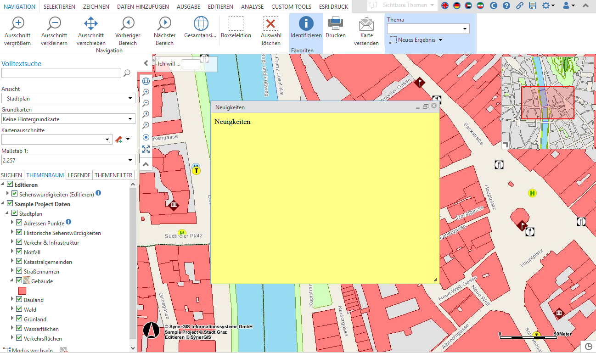This screenshot has height=364, width=596.
Task: Click the permalink chain icon top right
Action: coord(520,6)
